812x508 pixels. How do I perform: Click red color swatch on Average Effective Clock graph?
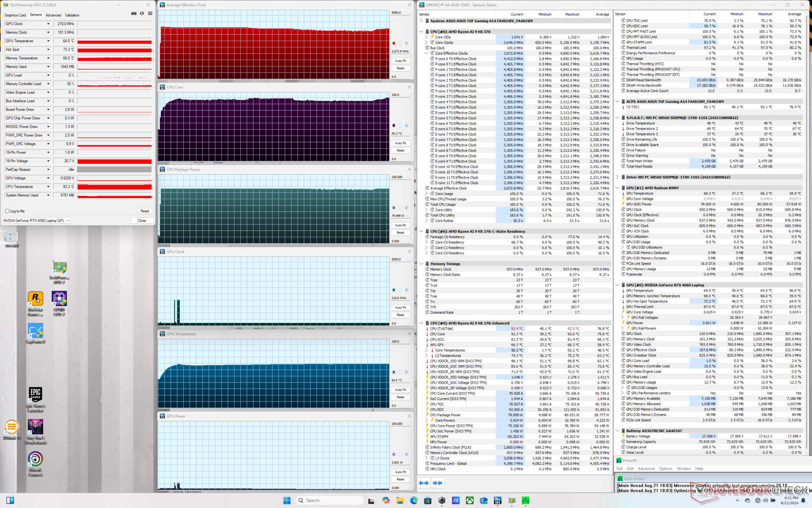tap(394, 43)
